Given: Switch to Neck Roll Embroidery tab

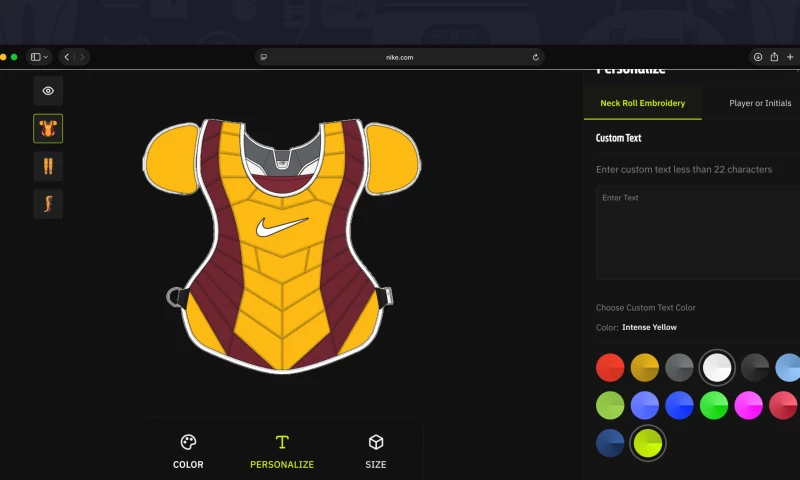Looking at the screenshot, I should pyautogui.click(x=642, y=103).
